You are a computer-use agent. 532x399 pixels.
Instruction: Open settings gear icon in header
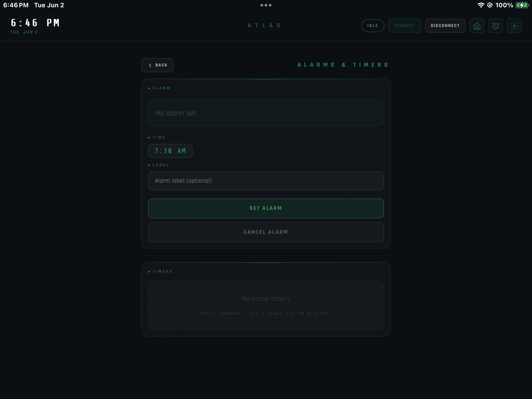tap(514, 26)
